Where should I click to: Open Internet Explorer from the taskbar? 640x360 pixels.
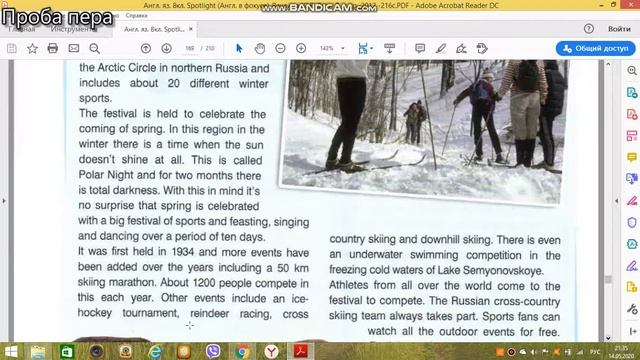click(155, 351)
